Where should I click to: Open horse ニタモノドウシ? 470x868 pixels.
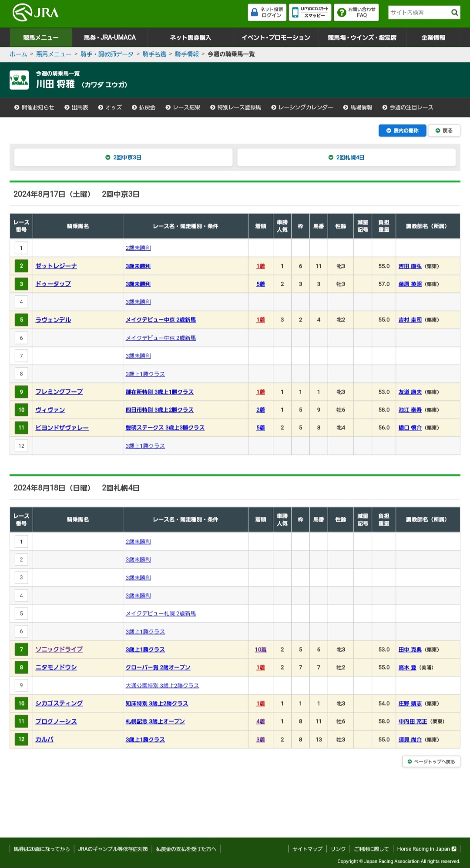pos(56,667)
